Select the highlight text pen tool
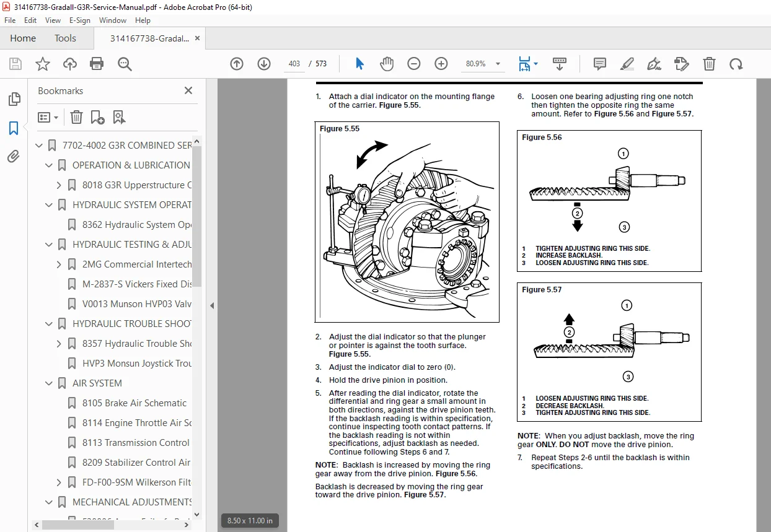The width and height of the screenshot is (771, 532). (x=627, y=64)
